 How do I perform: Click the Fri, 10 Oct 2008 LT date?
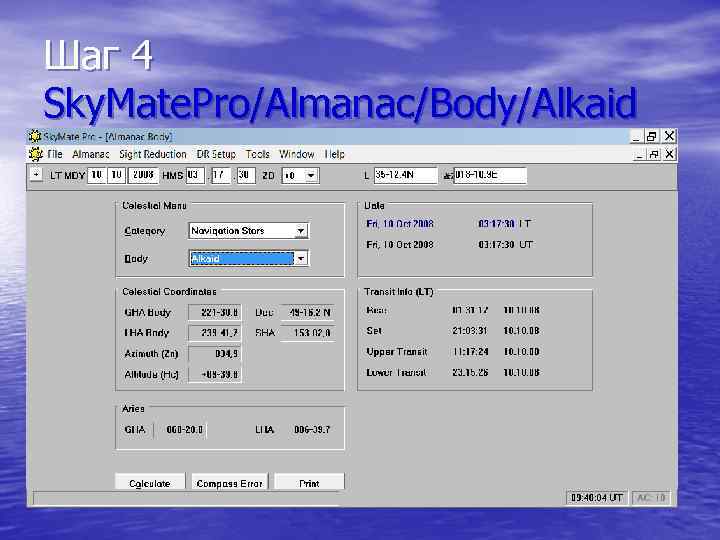(400, 224)
